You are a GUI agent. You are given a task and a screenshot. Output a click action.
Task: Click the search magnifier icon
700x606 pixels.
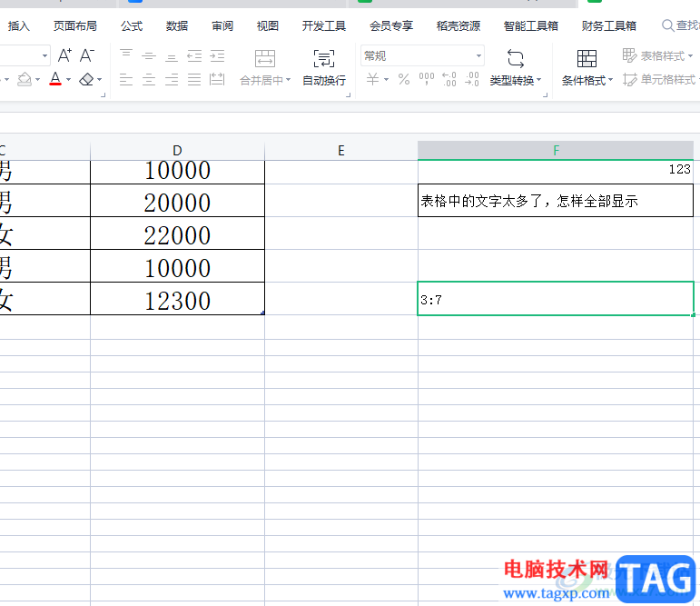667,25
